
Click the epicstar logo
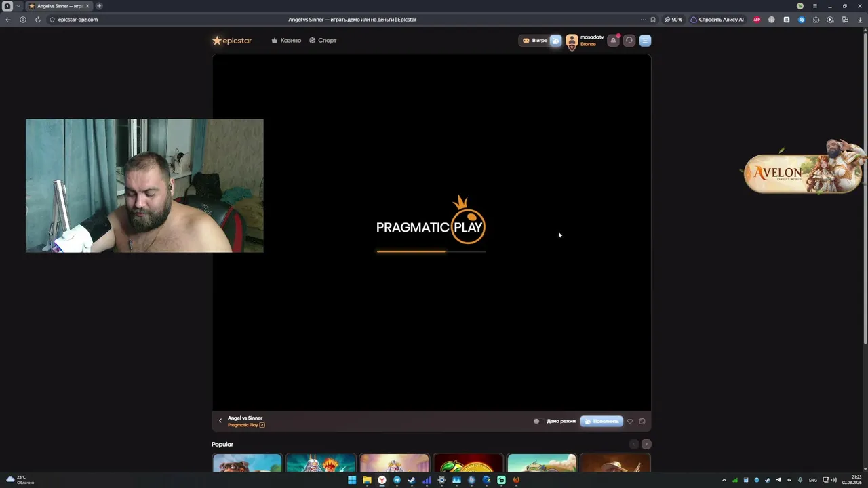232,41
